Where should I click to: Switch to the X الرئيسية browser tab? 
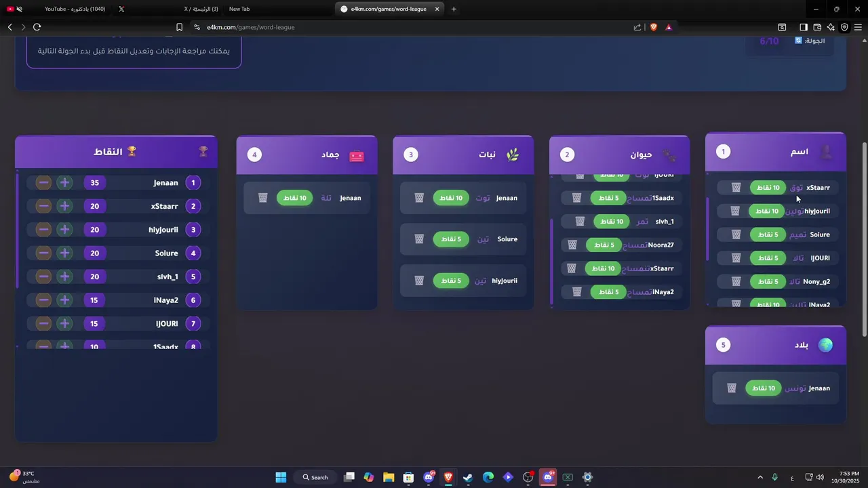(x=168, y=9)
